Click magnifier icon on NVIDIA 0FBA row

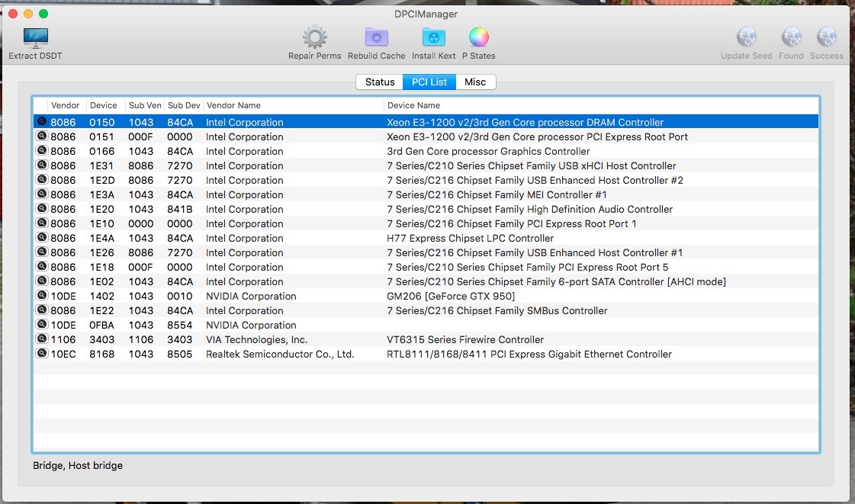[41, 324]
